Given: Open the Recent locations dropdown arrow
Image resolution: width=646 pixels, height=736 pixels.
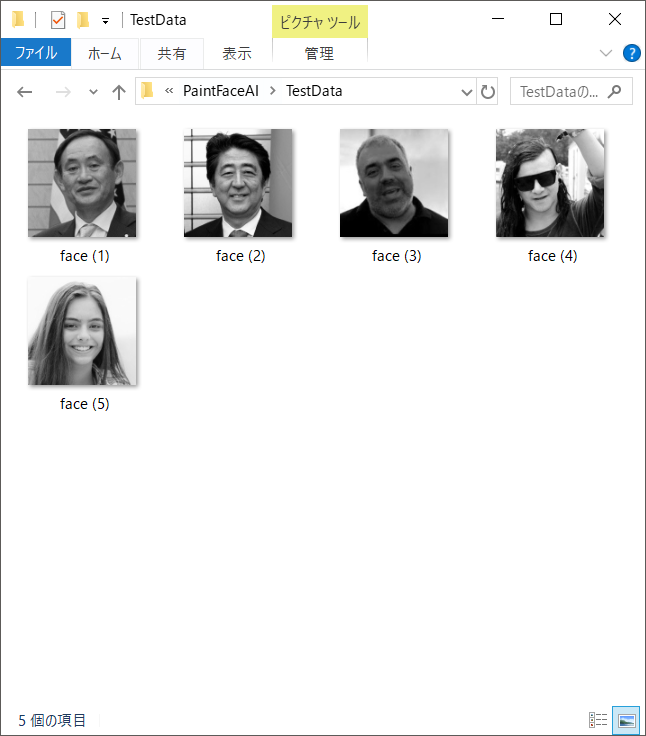Looking at the screenshot, I should [x=93, y=92].
